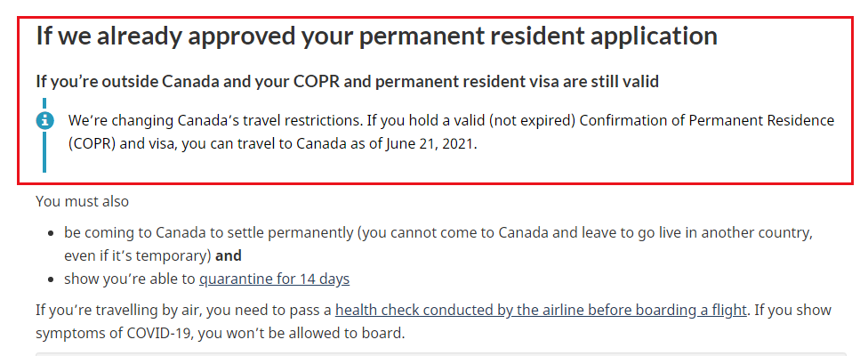
Task: Click the bold "and" word
Action: tap(229, 255)
